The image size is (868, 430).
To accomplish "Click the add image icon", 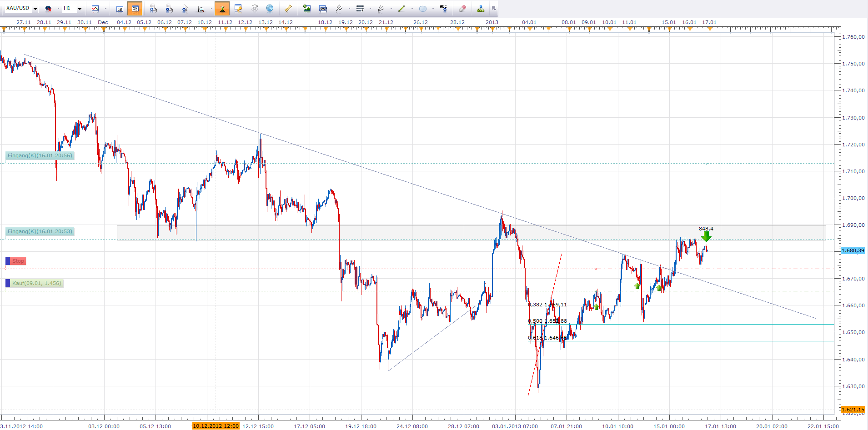I will (x=307, y=9).
